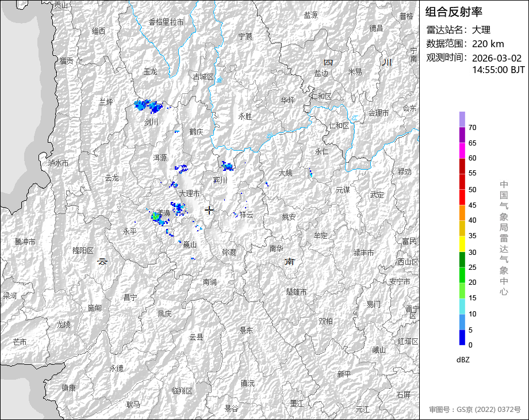Click the 洱源 map label

160,158
